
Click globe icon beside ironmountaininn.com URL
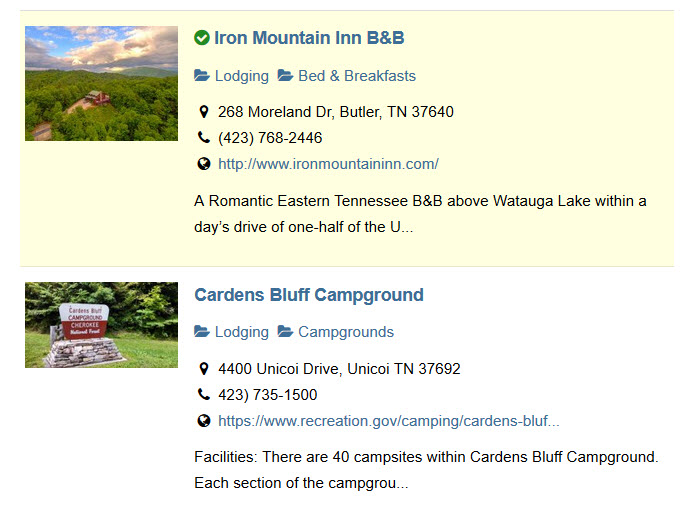tap(204, 164)
